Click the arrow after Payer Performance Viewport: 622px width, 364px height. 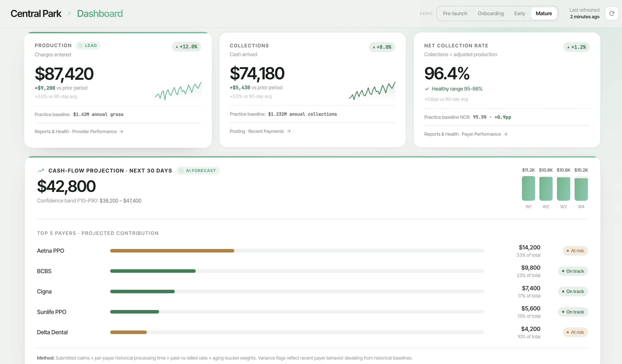pyautogui.click(x=505, y=134)
